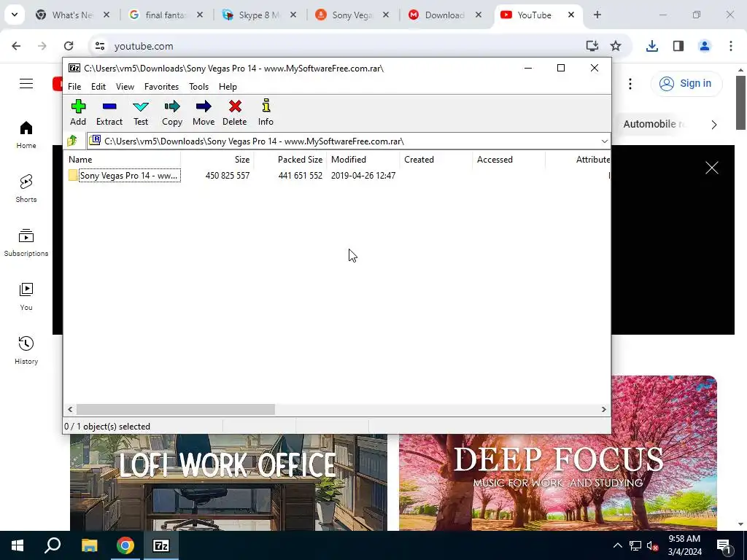Sort by Packed Size column header
This screenshot has height=560, width=747.
click(290, 160)
